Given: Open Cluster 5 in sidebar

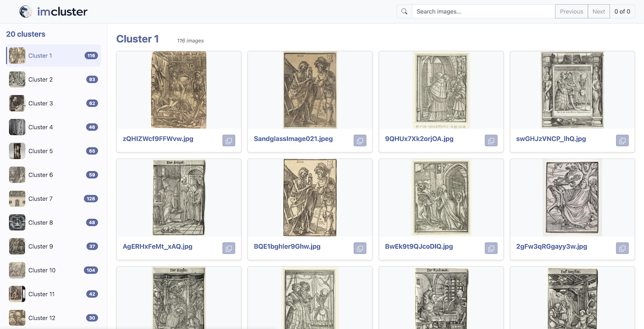Looking at the screenshot, I should point(53,151).
